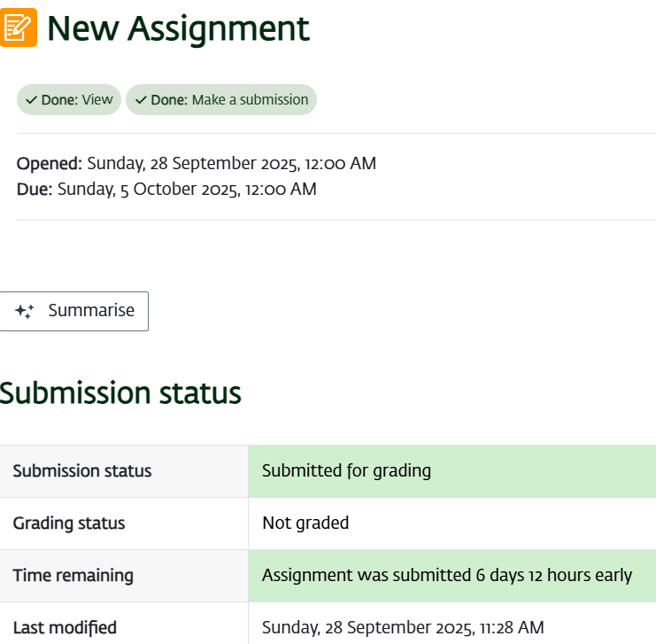This screenshot has width=656, height=644.
Task: Select the Last modified row label
Action: pos(65,627)
